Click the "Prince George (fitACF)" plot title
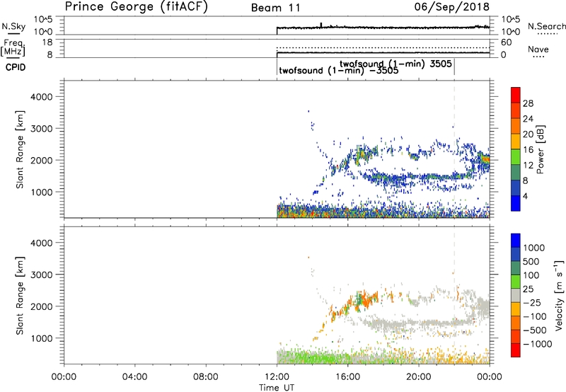Screen dimensions: 566x392 point(137,6)
